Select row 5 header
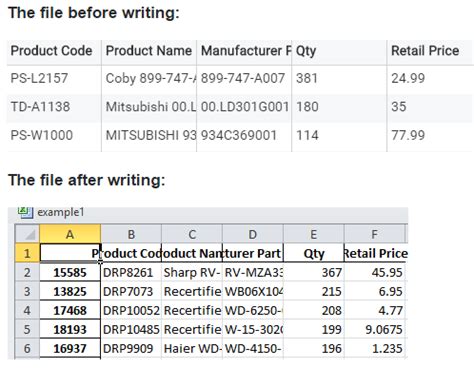Screen dimensions: 474x368 point(27,329)
